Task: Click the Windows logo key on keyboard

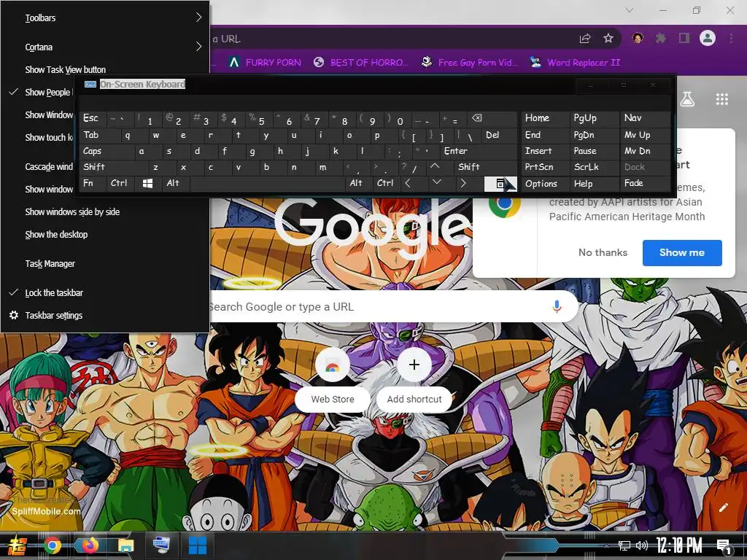Action: pyautogui.click(x=147, y=183)
